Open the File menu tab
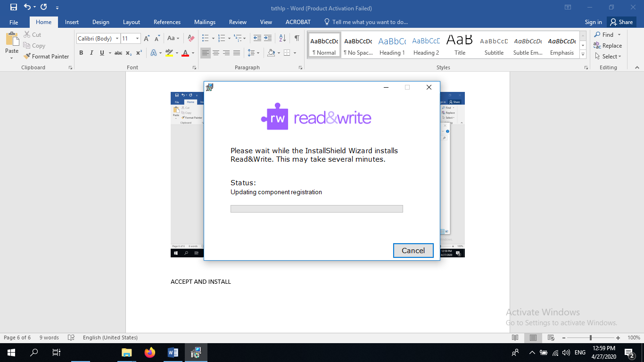This screenshot has height=362, width=644. pyautogui.click(x=14, y=22)
